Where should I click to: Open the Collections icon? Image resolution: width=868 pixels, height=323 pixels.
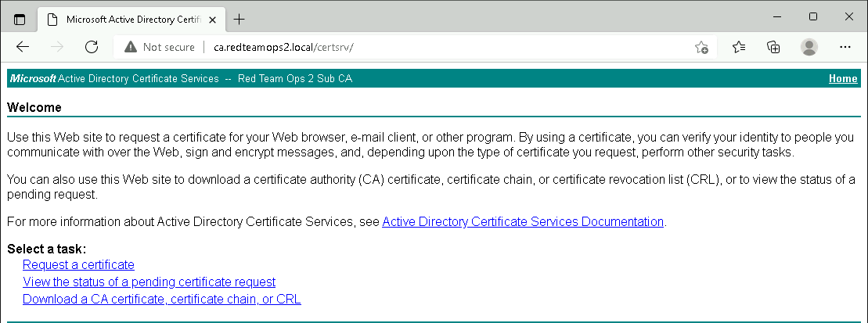[773, 47]
